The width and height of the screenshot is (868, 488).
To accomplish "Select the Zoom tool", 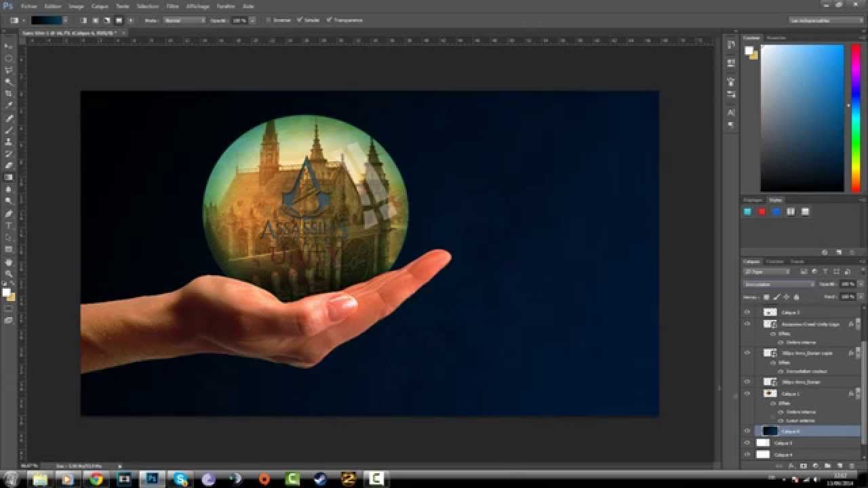I will pos(9,274).
